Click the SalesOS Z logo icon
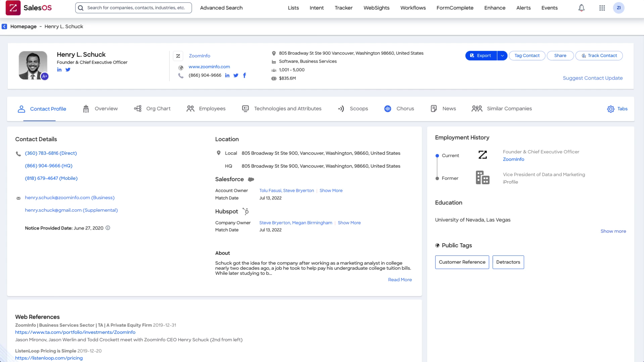Image resolution: width=644 pixels, height=362 pixels. point(13,8)
